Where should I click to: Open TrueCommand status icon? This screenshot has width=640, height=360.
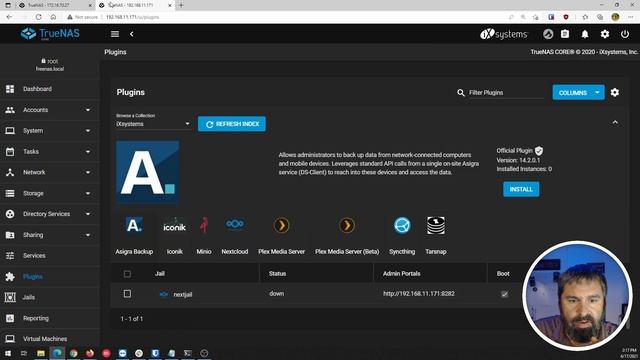[548, 34]
